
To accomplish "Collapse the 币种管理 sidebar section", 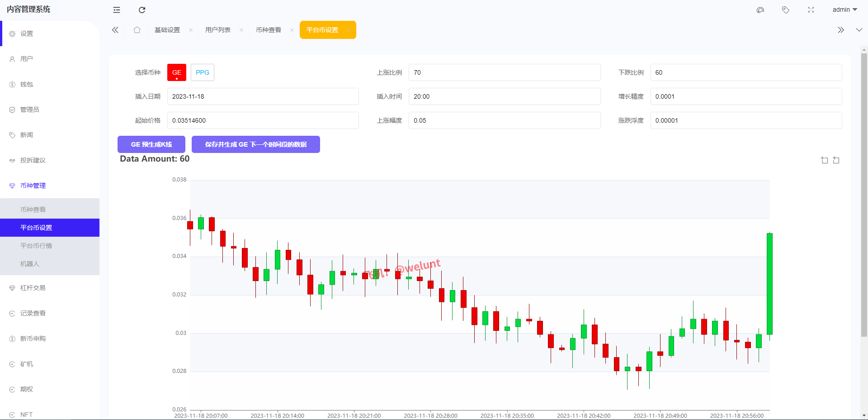I will pos(33,186).
